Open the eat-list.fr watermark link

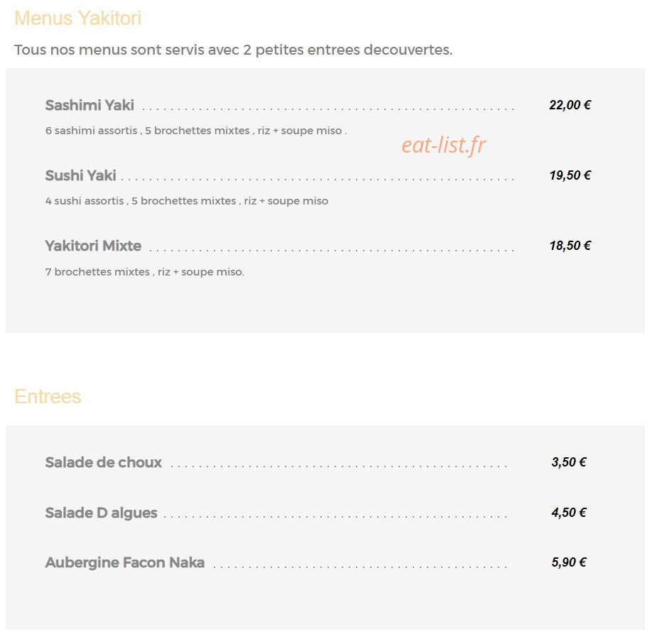444,145
